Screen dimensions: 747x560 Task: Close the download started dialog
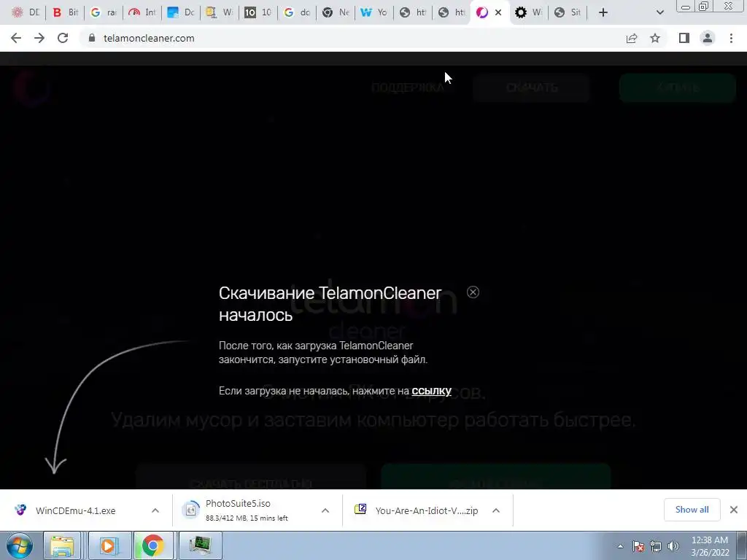473,292
